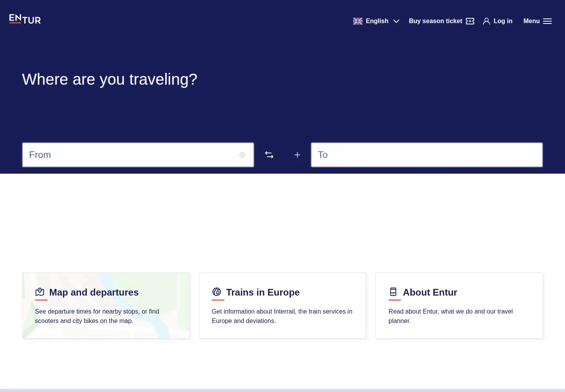Click the phone icon beside About Entur
The height and width of the screenshot is (392, 565).
tap(393, 292)
